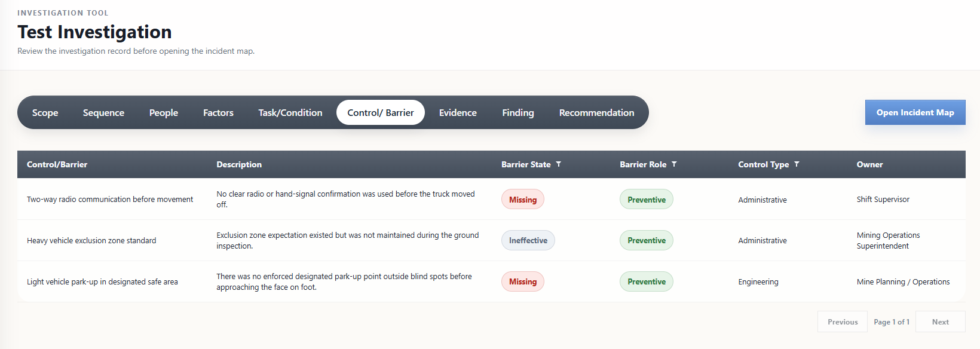Select the Heavy vehicle exclusion zone standard row
This screenshot has height=349, width=980.
point(91,241)
